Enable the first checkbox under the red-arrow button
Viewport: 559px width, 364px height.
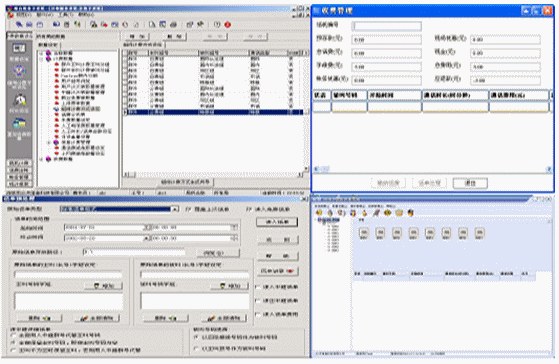258,287
